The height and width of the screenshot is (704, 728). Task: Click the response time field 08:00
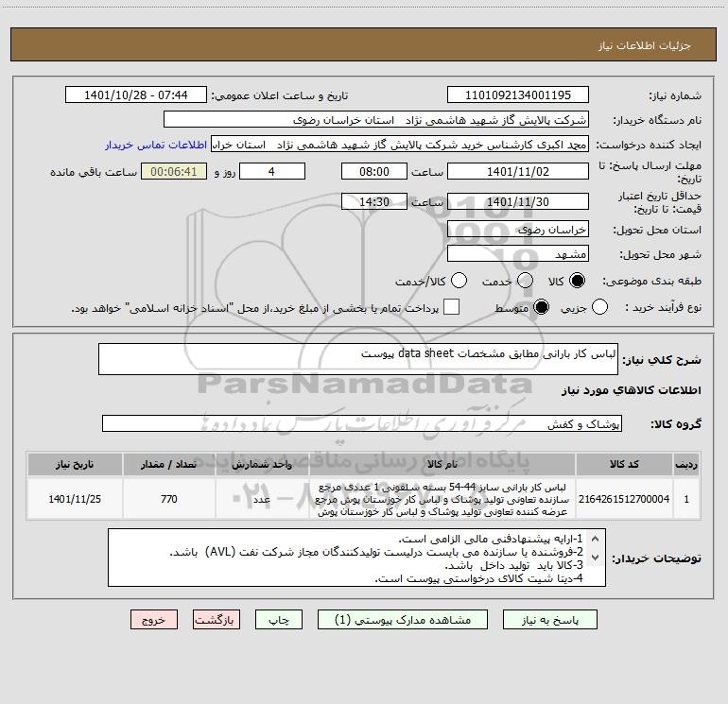point(374,171)
